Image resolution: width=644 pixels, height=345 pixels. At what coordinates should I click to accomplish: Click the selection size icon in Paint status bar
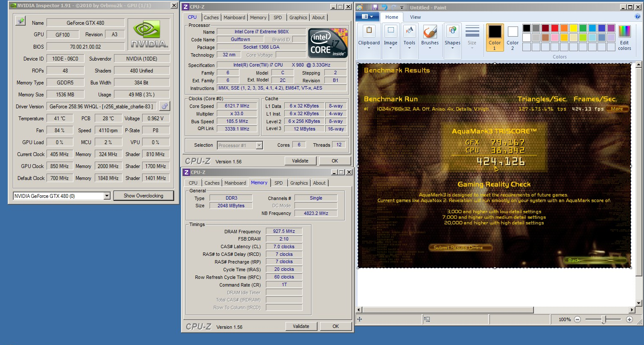pos(427,319)
